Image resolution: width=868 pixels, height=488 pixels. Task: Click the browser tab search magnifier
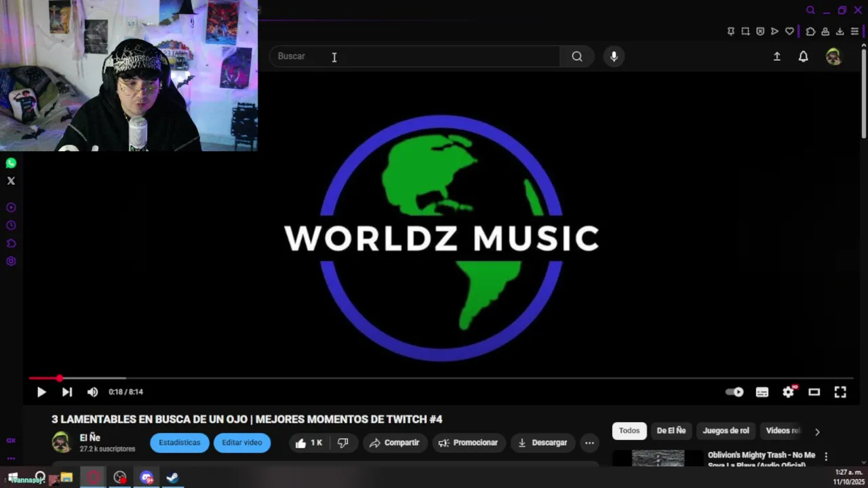click(810, 10)
